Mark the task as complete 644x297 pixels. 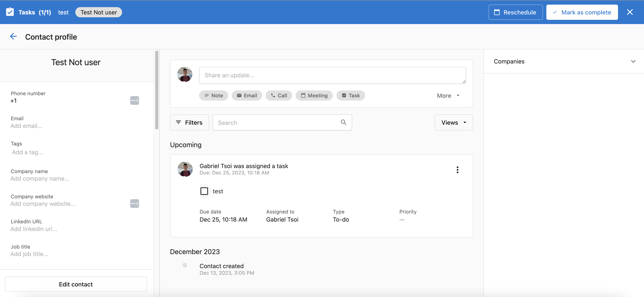pos(582,12)
